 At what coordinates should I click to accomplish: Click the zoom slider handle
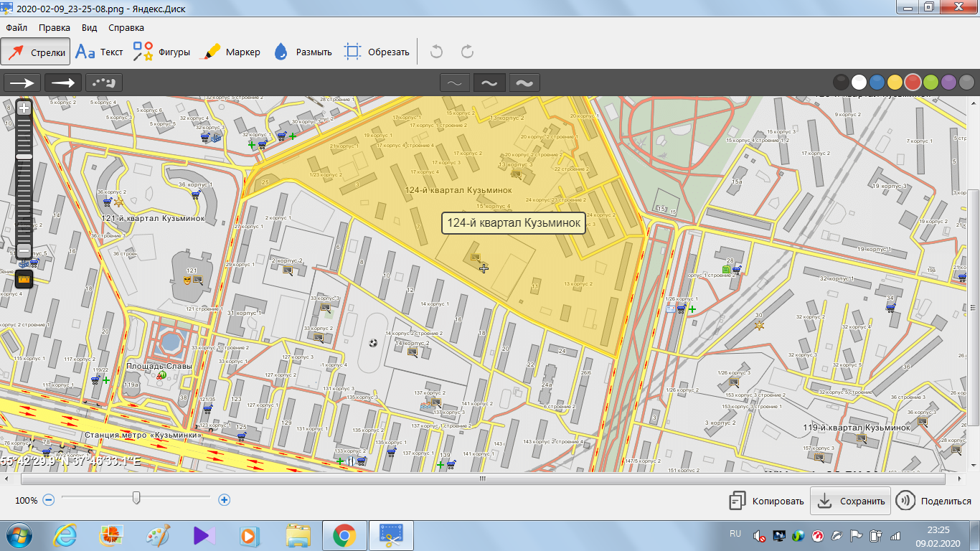point(136,499)
